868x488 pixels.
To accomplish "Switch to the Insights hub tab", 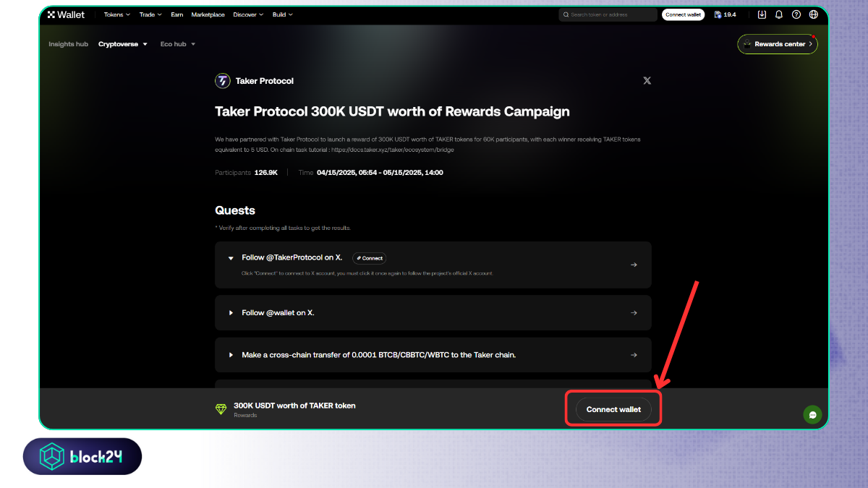I will pos(68,44).
